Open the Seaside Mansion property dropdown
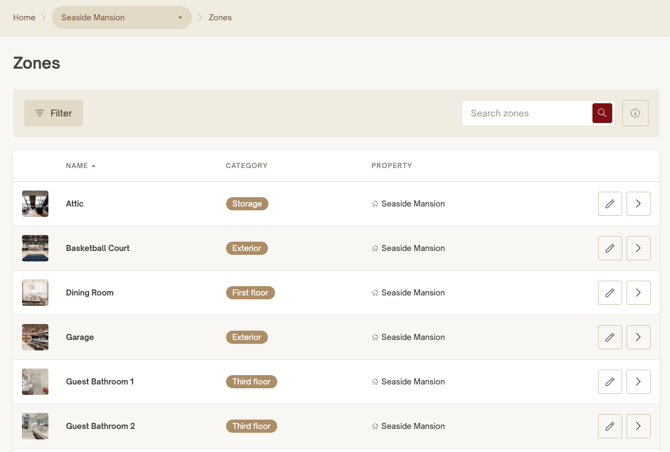Image resolution: width=670 pixels, height=452 pixels. pos(121,17)
